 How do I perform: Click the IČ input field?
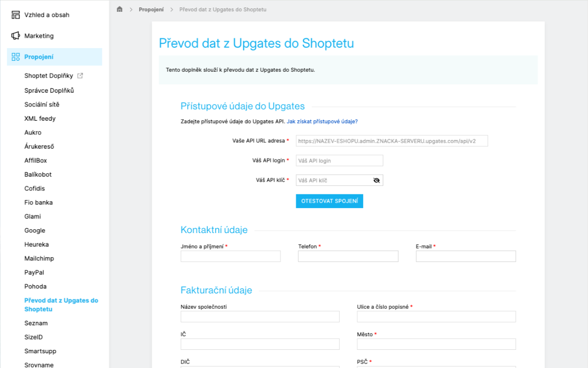(260, 344)
